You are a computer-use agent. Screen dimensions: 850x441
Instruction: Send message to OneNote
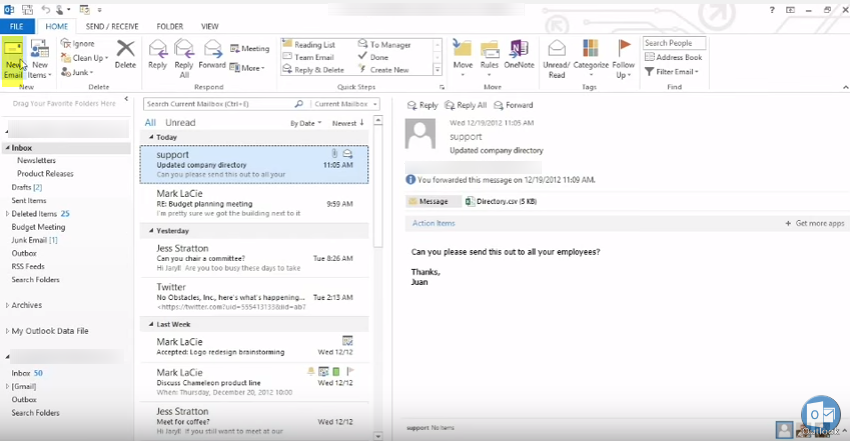pos(519,54)
